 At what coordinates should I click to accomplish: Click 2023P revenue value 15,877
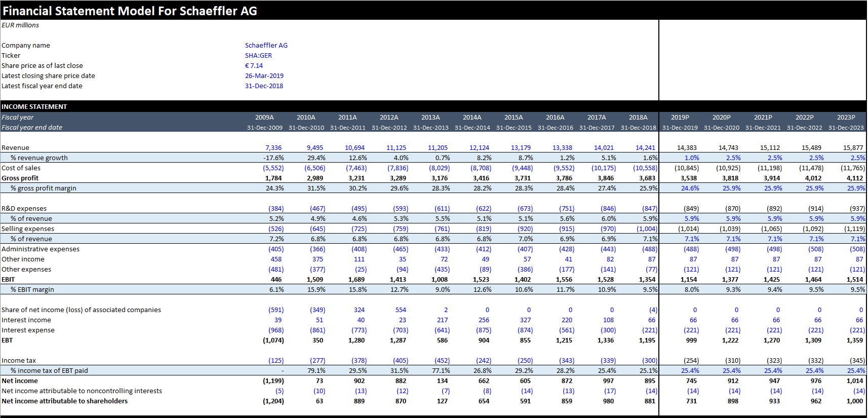point(853,148)
